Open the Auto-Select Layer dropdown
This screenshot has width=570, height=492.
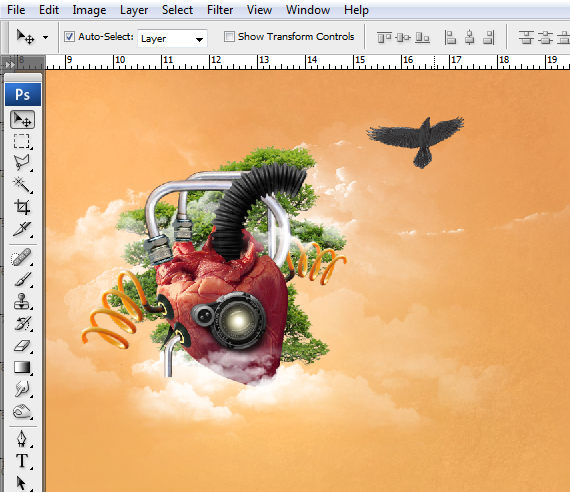[x=172, y=38]
